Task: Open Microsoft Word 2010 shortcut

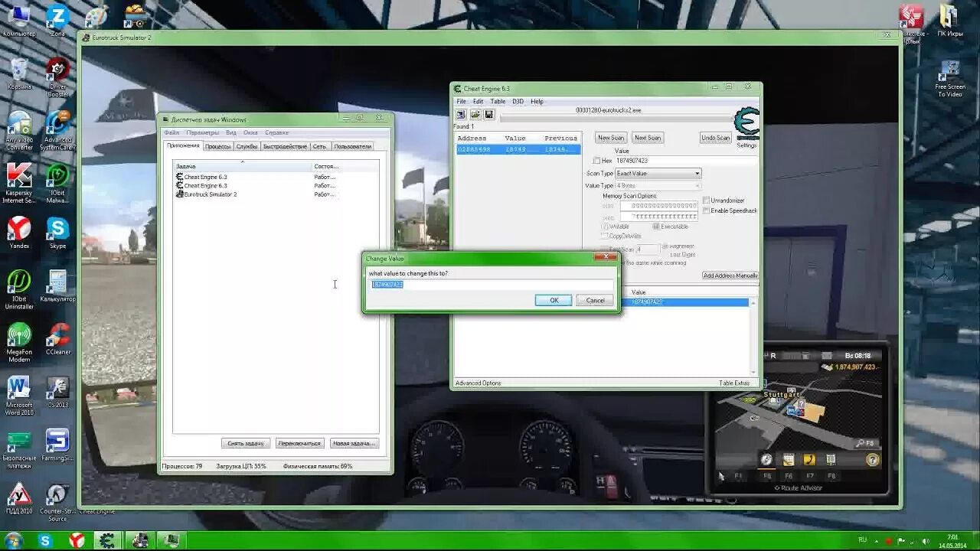Action: click(19, 396)
